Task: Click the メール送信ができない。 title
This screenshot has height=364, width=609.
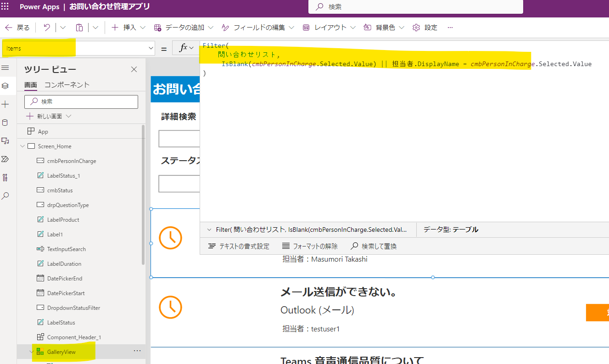Action: 339,292
